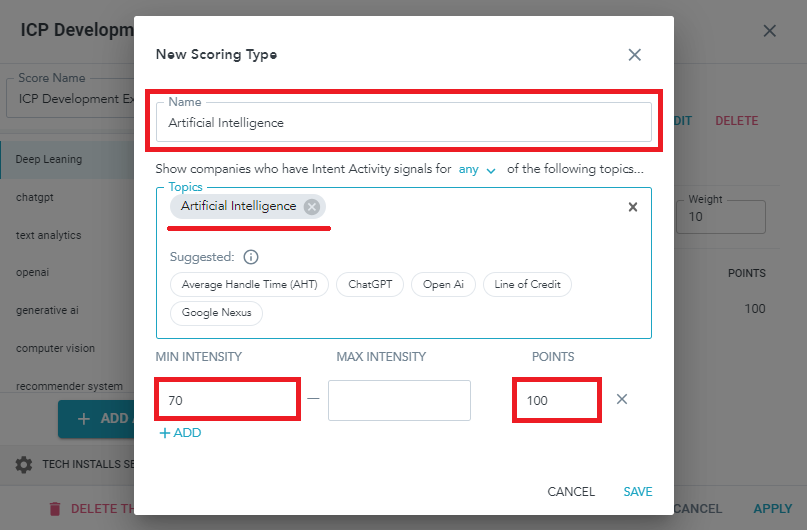Click the Max Intensity field

(399, 400)
